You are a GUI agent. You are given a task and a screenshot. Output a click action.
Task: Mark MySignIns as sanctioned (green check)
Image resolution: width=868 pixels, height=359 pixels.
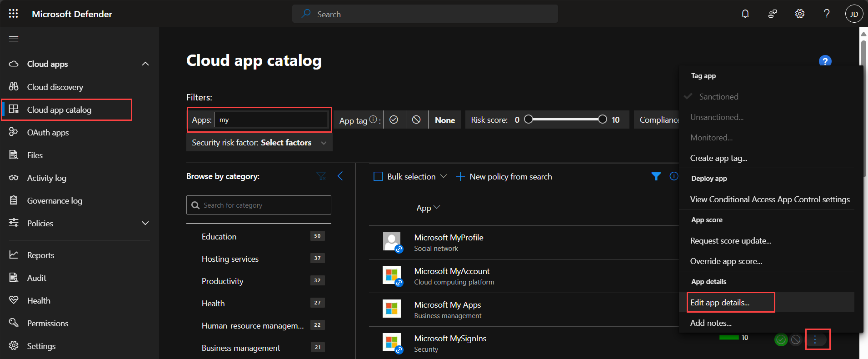(x=781, y=339)
